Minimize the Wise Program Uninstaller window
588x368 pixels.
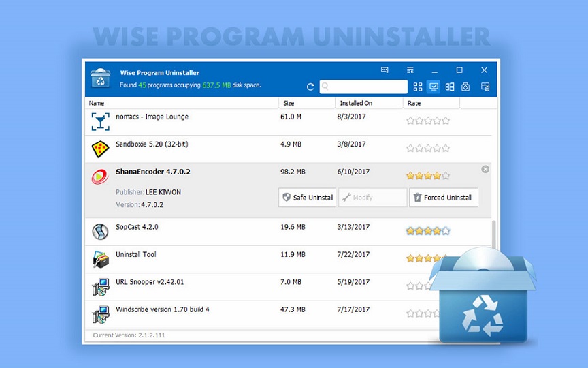435,70
